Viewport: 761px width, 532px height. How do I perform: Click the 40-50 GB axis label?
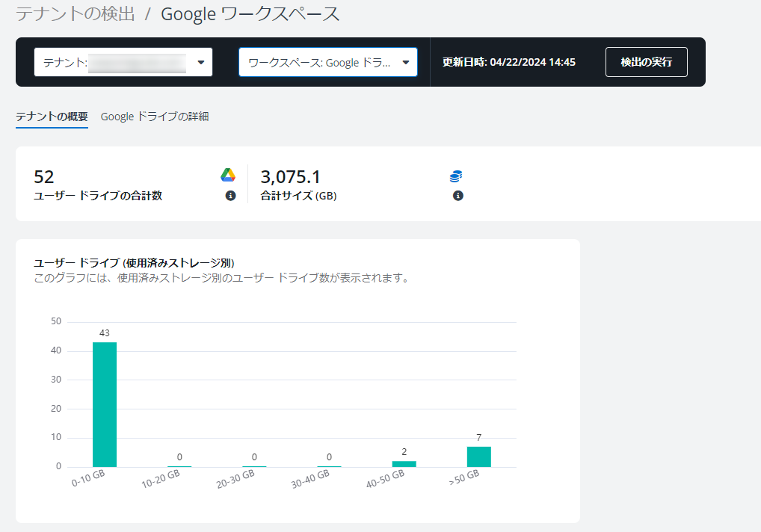pyautogui.click(x=385, y=479)
